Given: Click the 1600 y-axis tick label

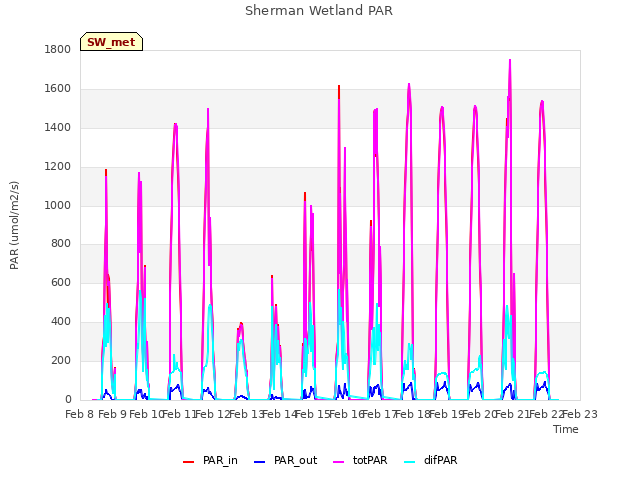Looking at the screenshot, I should [58, 89].
